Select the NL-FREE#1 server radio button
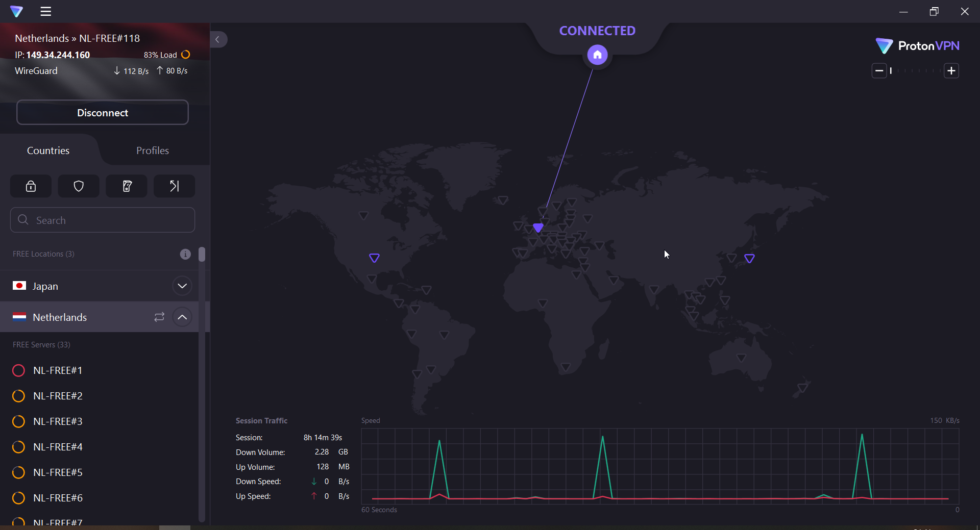This screenshot has height=530, width=980. pos(18,370)
